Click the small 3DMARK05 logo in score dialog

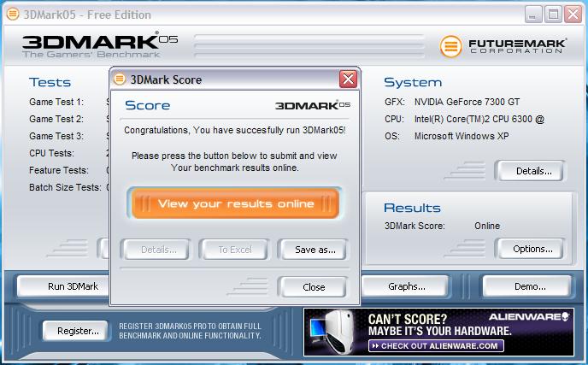click(x=313, y=105)
